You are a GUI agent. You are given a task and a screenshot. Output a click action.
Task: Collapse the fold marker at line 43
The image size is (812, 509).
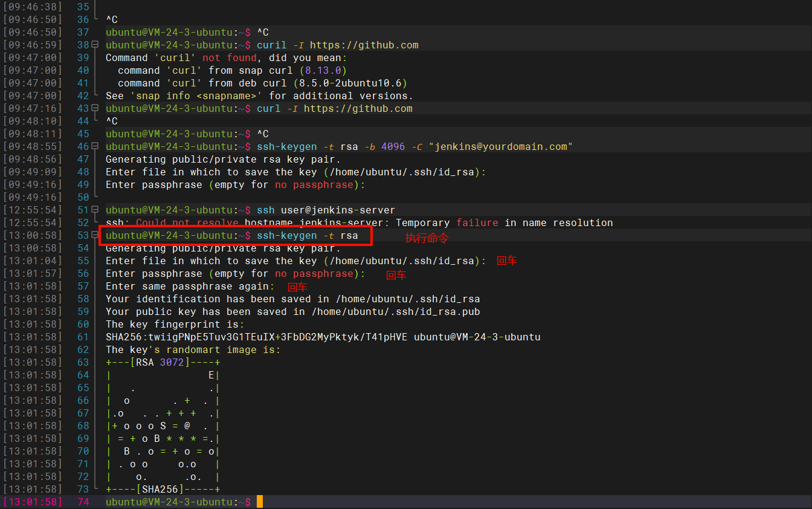pyautogui.click(x=95, y=108)
